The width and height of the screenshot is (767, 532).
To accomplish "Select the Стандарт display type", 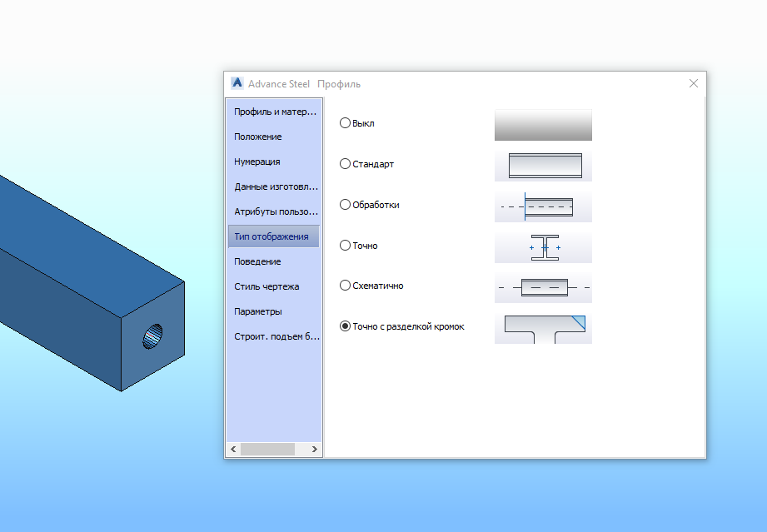I will coord(345,164).
